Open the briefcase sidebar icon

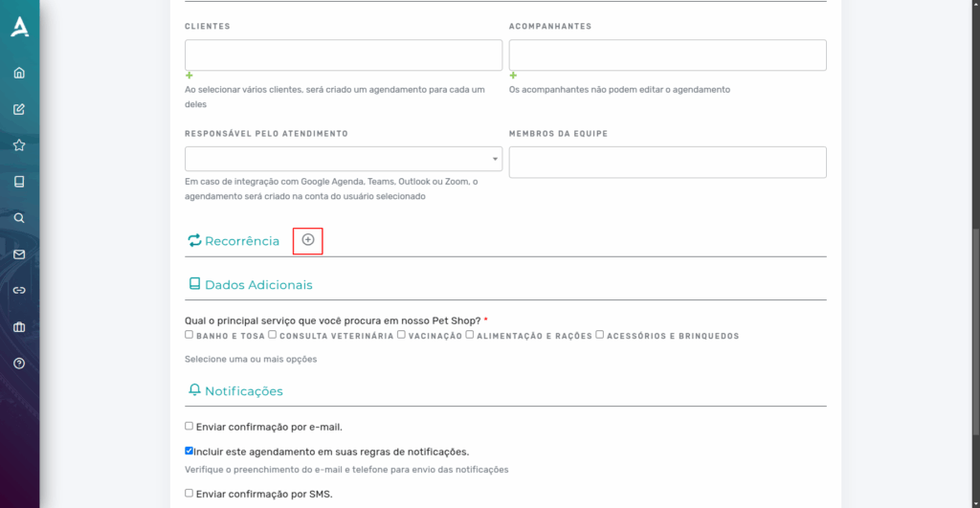[x=19, y=327]
